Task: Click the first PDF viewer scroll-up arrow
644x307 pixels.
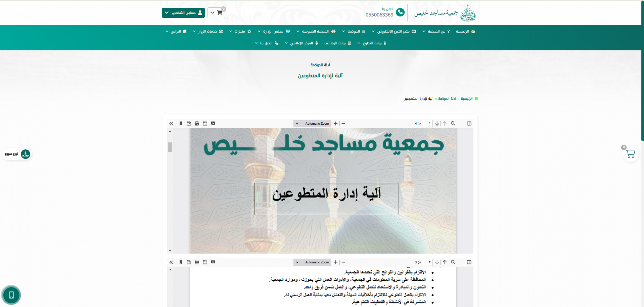Action: coord(170,131)
